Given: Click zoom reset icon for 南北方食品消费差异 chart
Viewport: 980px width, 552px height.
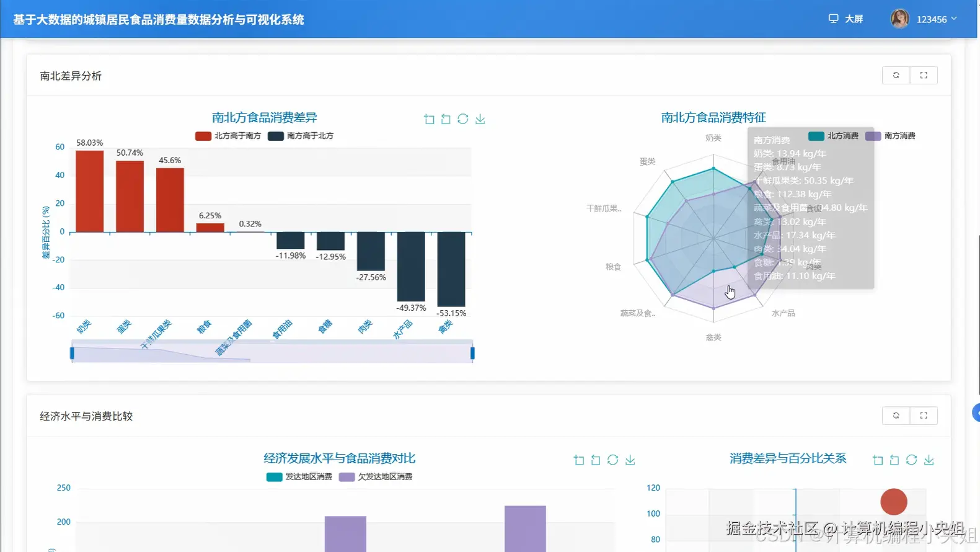Looking at the screenshot, I should 446,119.
